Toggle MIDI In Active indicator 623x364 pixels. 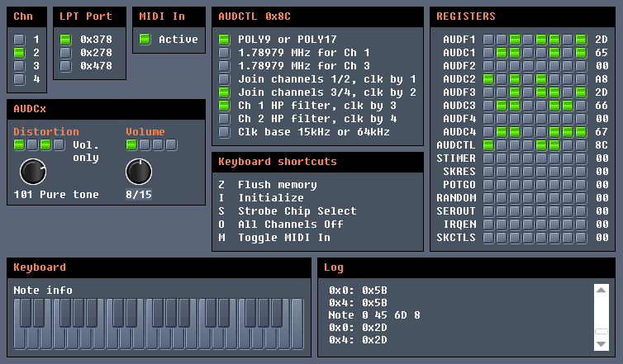(x=145, y=40)
